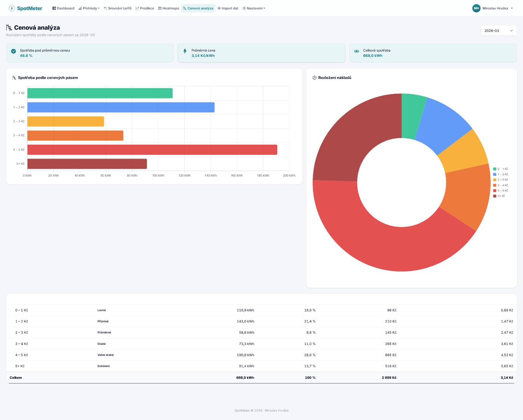Open the 2026-03 month selector
The width and height of the screenshot is (523, 420).
[x=499, y=31]
